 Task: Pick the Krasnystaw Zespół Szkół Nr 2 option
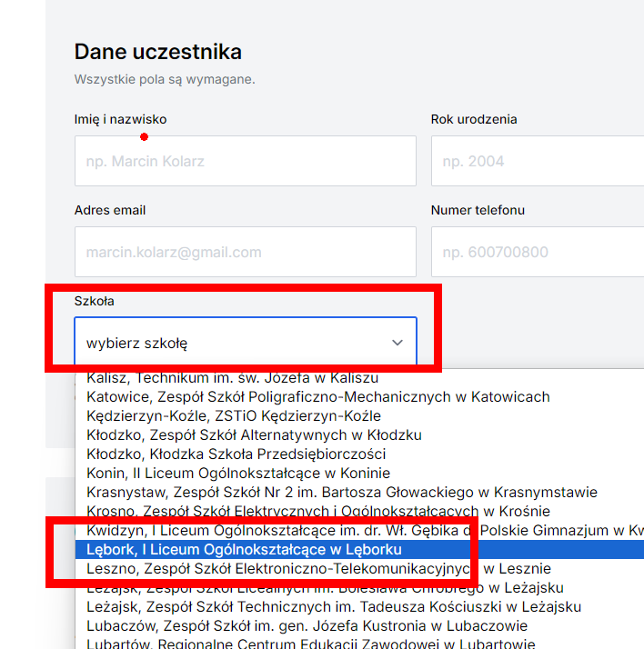[342, 492]
